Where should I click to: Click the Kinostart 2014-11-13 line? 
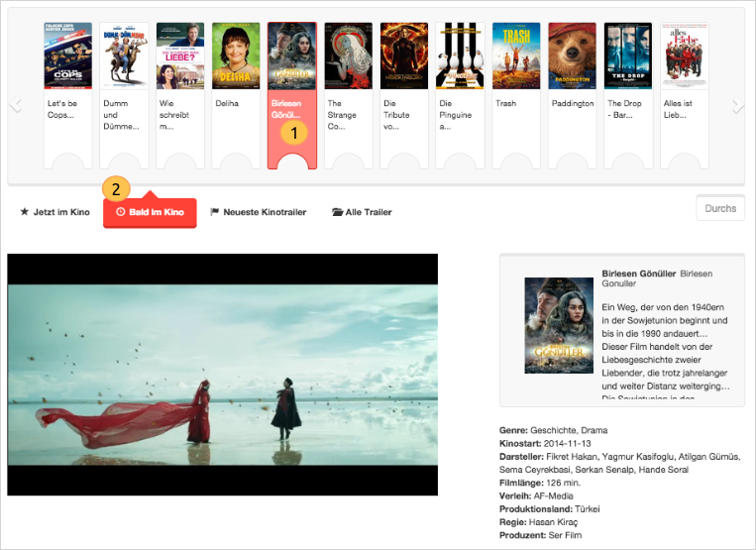point(545,443)
